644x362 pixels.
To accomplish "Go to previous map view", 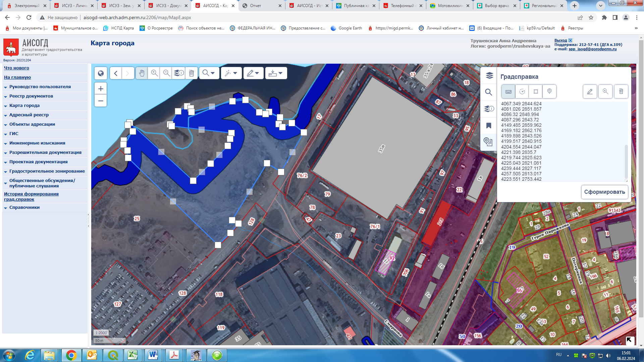I will click(116, 73).
